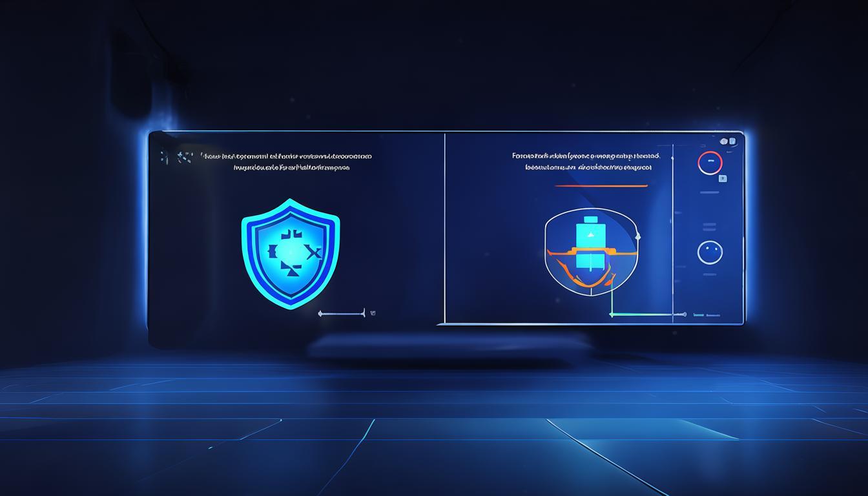Click the white horizontal slider below the blue shield
The width and height of the screenshot is (868, 496).
coord(342,314)
